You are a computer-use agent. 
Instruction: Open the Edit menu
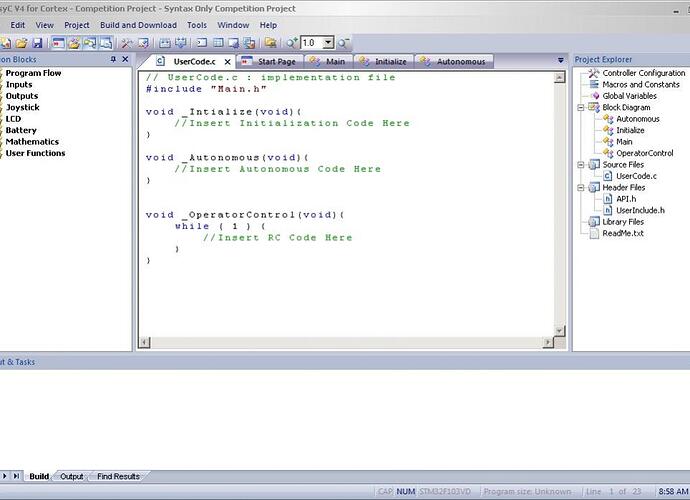point(18,25)
